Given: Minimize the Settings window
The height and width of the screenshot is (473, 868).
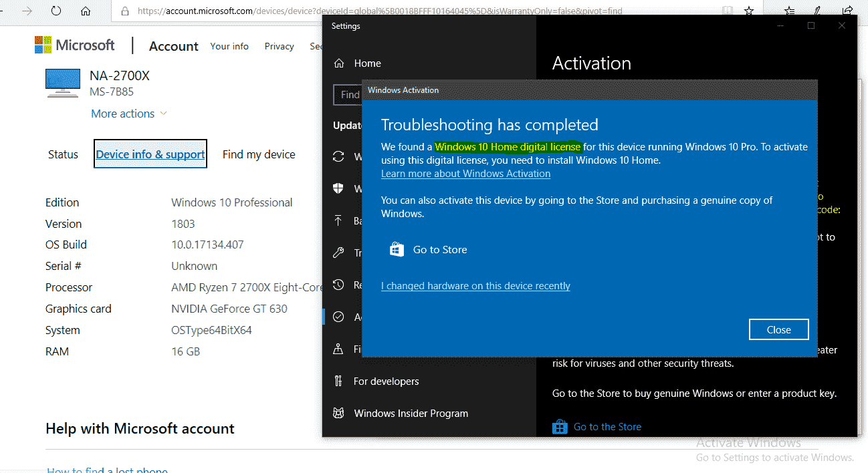Looking at the screenshot, I should point(780,25).
